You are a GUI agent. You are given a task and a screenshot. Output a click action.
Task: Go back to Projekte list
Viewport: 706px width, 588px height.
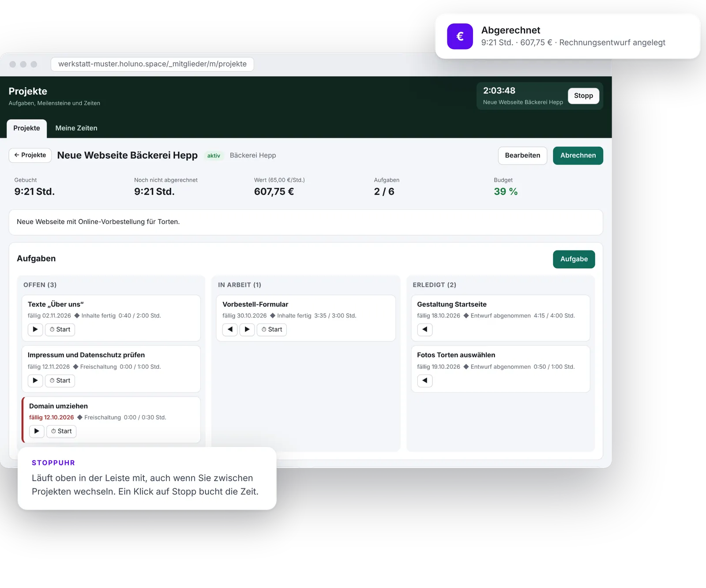(x=30, y=155)
